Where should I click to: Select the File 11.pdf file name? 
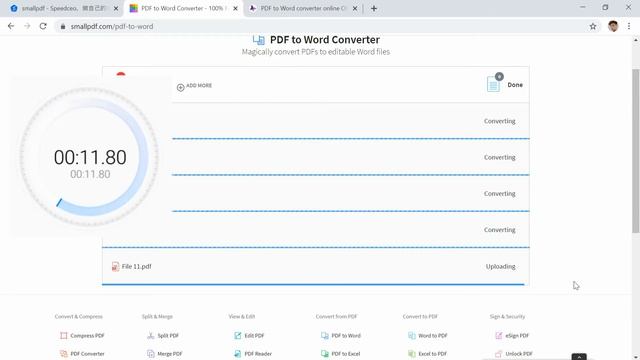[136, 266]
